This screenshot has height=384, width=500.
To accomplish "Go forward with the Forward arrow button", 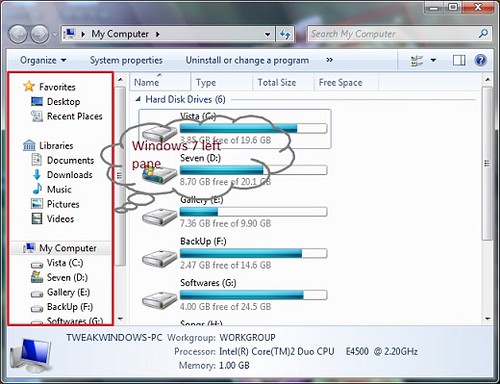I will click(40, 34).
